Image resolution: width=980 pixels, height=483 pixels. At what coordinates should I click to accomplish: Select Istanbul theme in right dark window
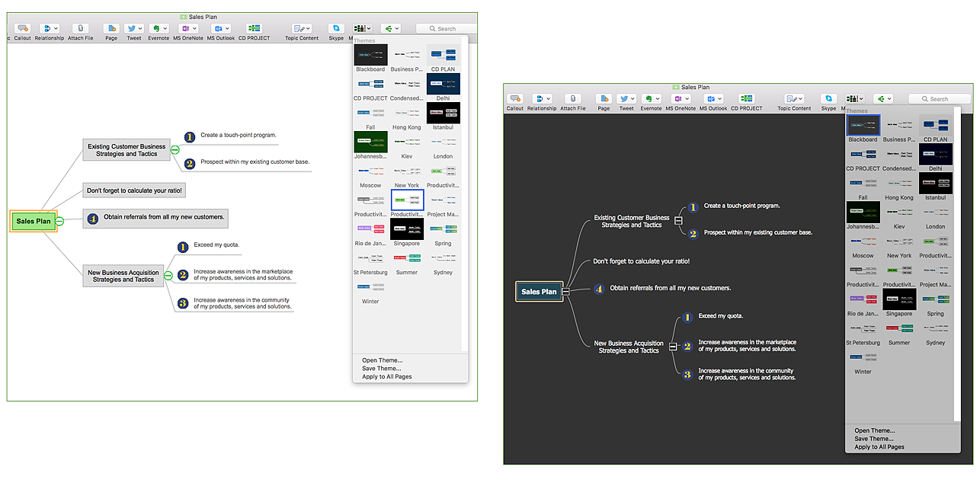936,183
